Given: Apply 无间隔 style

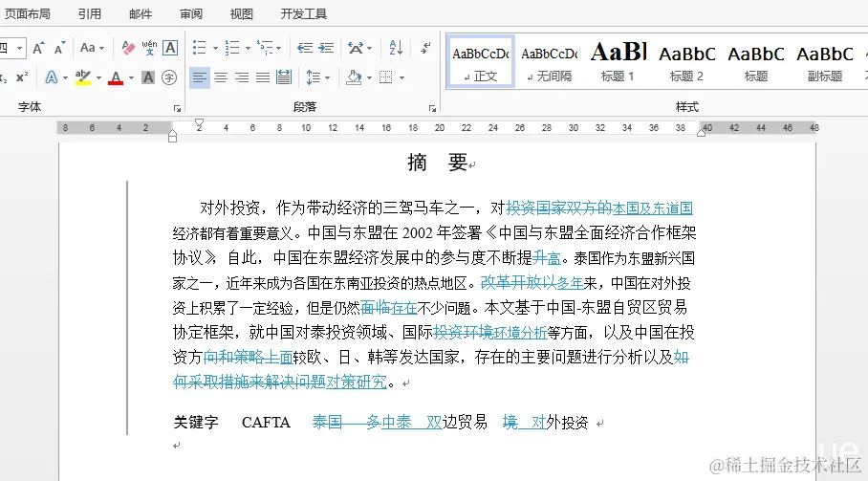Looking at the screenshot, I should tap(549, 62).
